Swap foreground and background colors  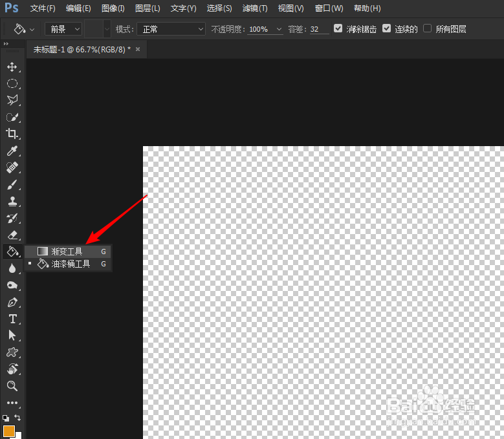(x=17, y=418)
